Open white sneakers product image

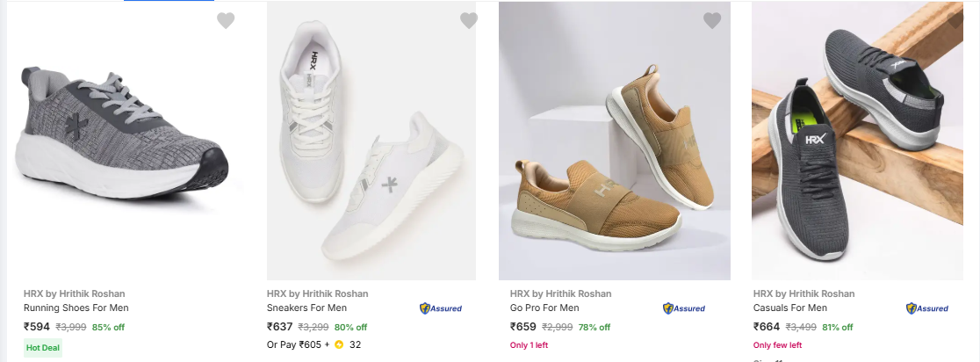pyautogui.click(x=371, y=141)
